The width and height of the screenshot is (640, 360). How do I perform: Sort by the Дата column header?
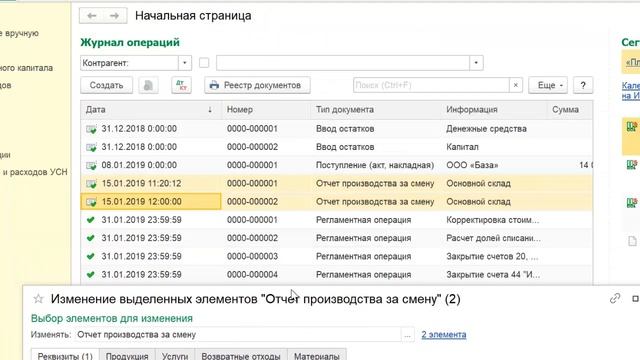151,109
